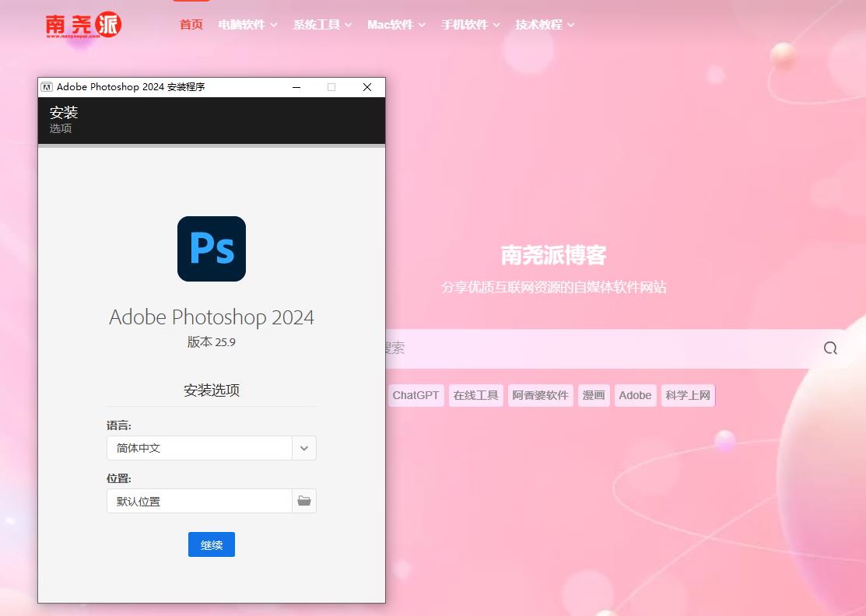Open the ChatGPT tag link

415,395
